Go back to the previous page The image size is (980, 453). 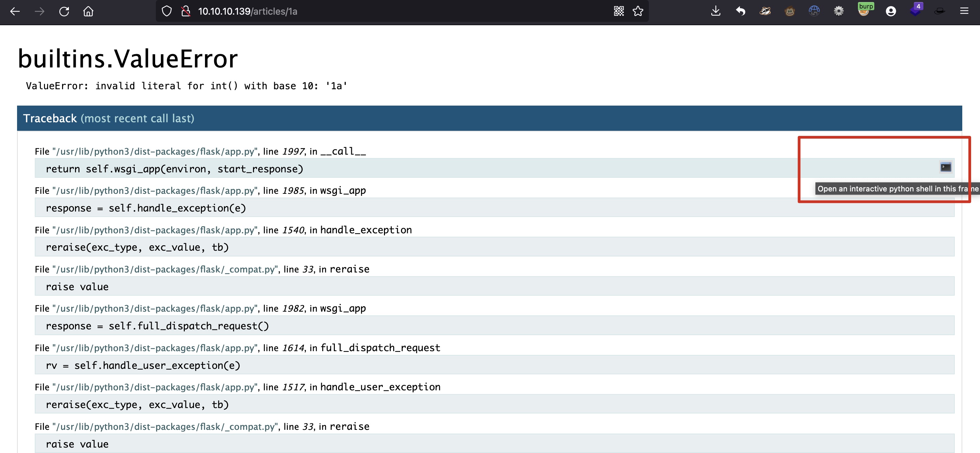(x=15, y=11)
